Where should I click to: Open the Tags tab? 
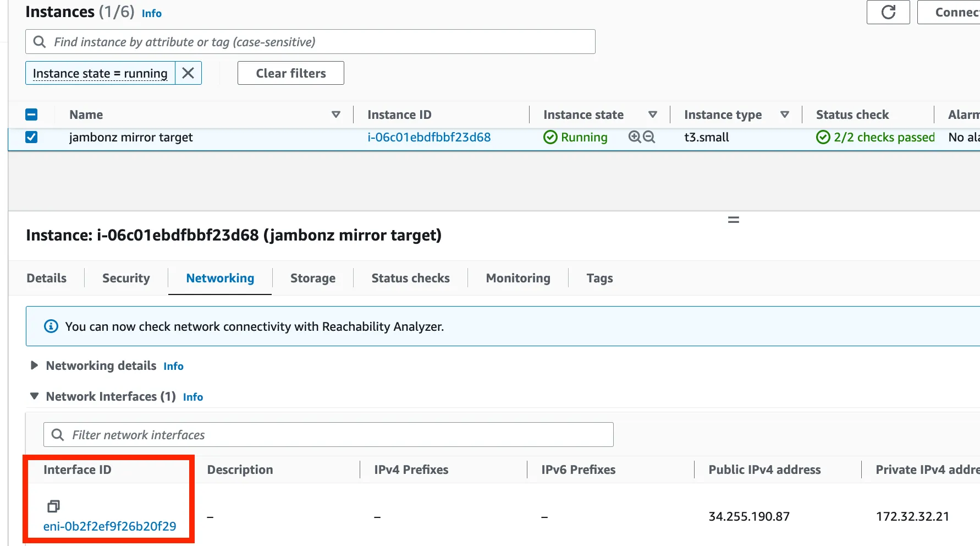pos(599,278)
